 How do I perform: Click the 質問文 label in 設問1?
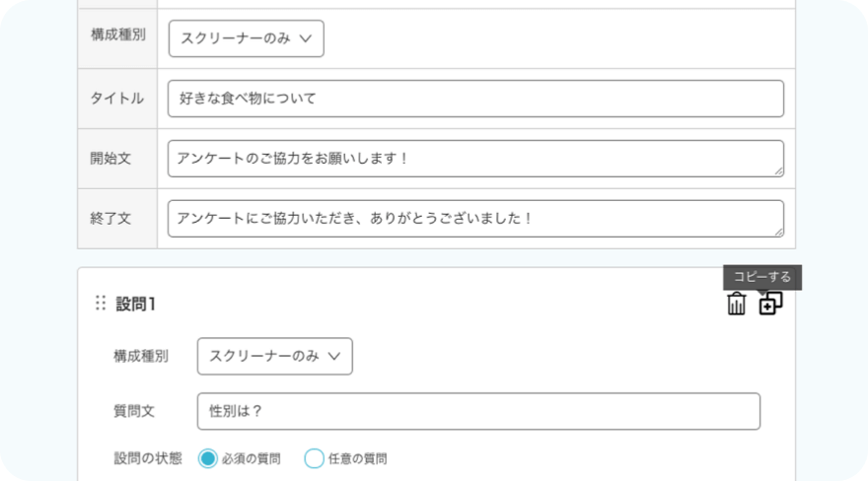134,411
